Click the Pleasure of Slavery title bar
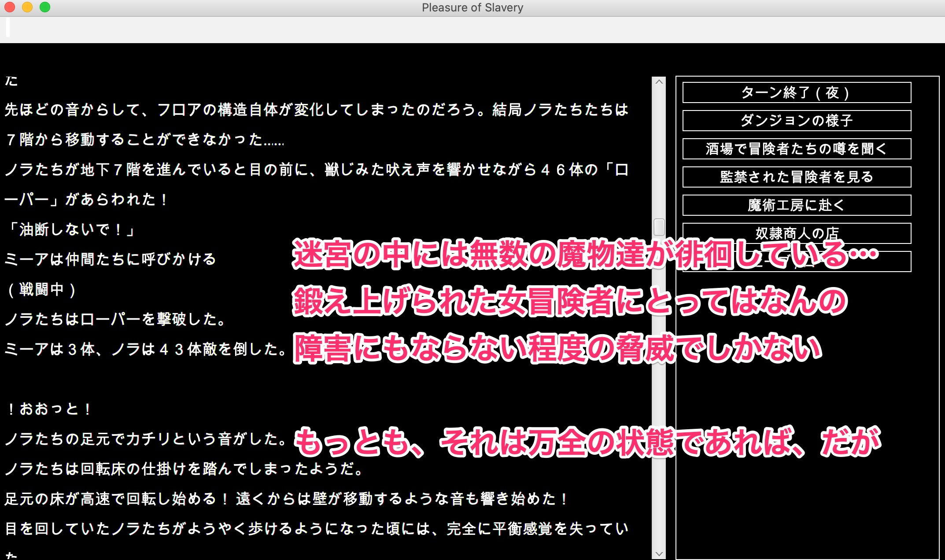Image resolution: width=945 pixels, height=560 pixels. (x=472, y=7)
